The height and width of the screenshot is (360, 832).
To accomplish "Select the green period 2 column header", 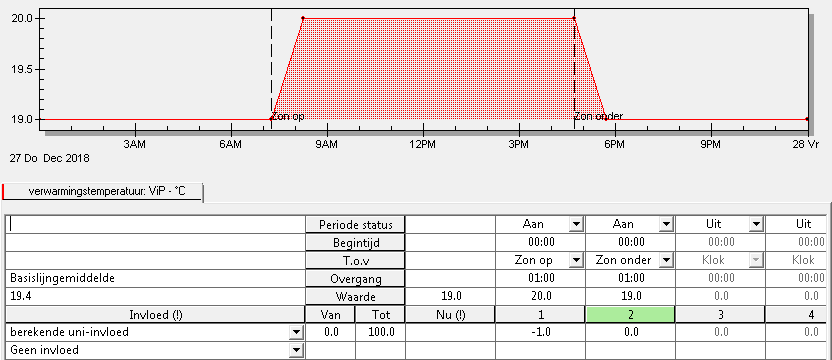I will pyautogui.click(x=630, y=314).
